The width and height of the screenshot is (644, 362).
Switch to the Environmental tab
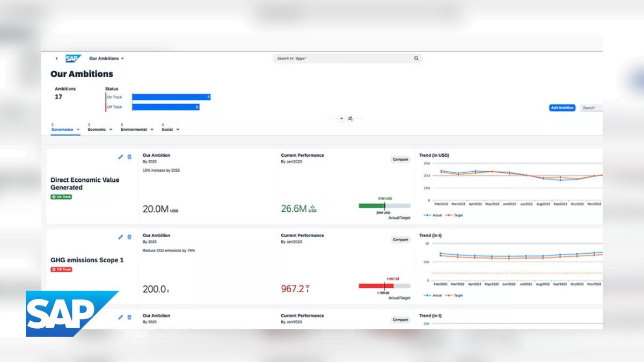(133, 129)
